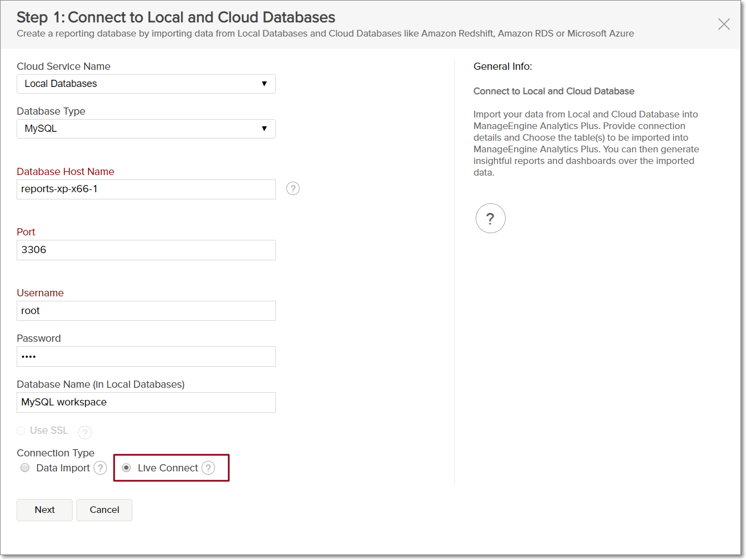Show help tooltip for Use SSL
This screenshot has width=746, height=560.
pyautogui.click(x=85, y=432)
